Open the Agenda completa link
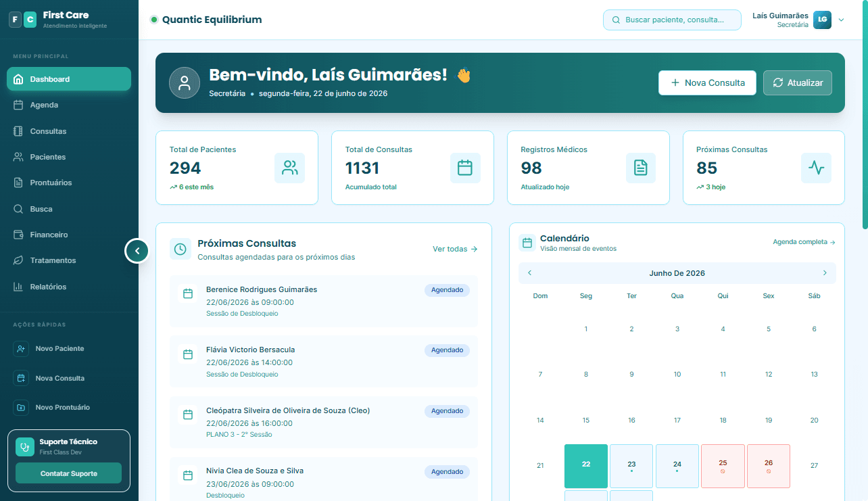The height and width of the screenshot is (501, 868). pyautogui.click(x=804, y=242)
